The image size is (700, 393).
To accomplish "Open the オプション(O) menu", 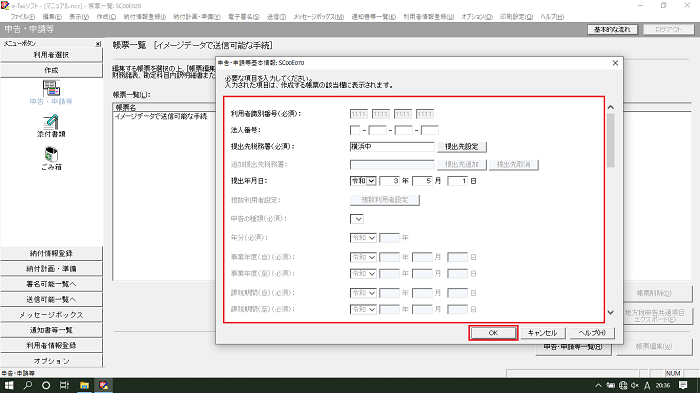I will tap(477, 17).
